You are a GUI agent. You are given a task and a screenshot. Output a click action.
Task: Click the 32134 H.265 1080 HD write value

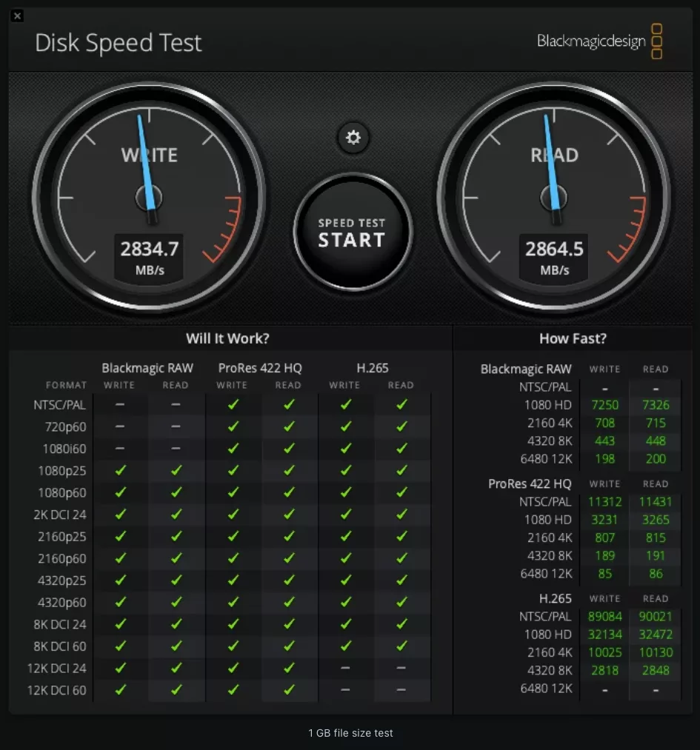604,635
